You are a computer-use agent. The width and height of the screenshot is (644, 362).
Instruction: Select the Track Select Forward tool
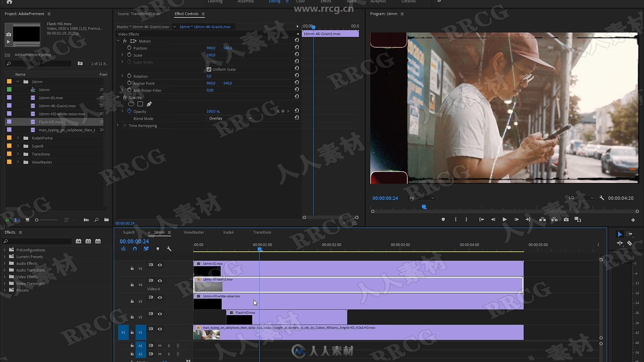tap(629, 234)
